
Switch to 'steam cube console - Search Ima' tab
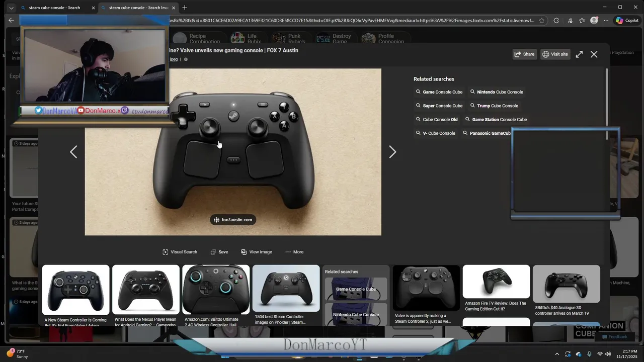tap(138, 8)
